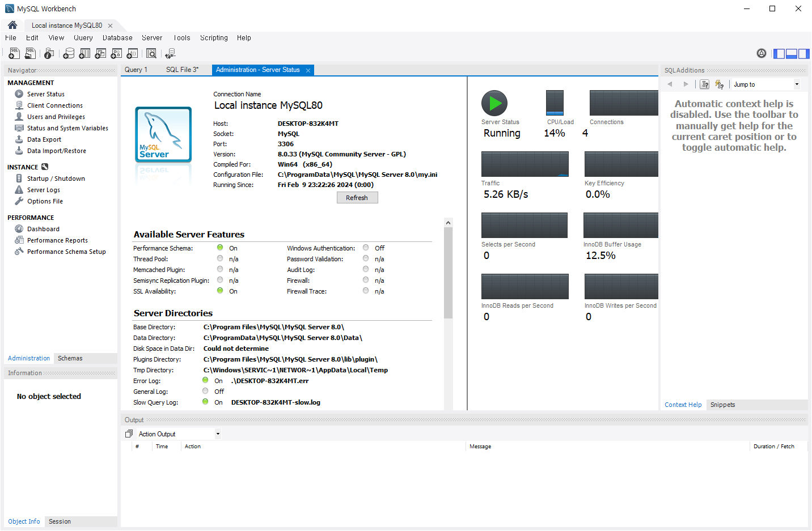Create a new stored procedure toolbar icon

tap(116, 53)
